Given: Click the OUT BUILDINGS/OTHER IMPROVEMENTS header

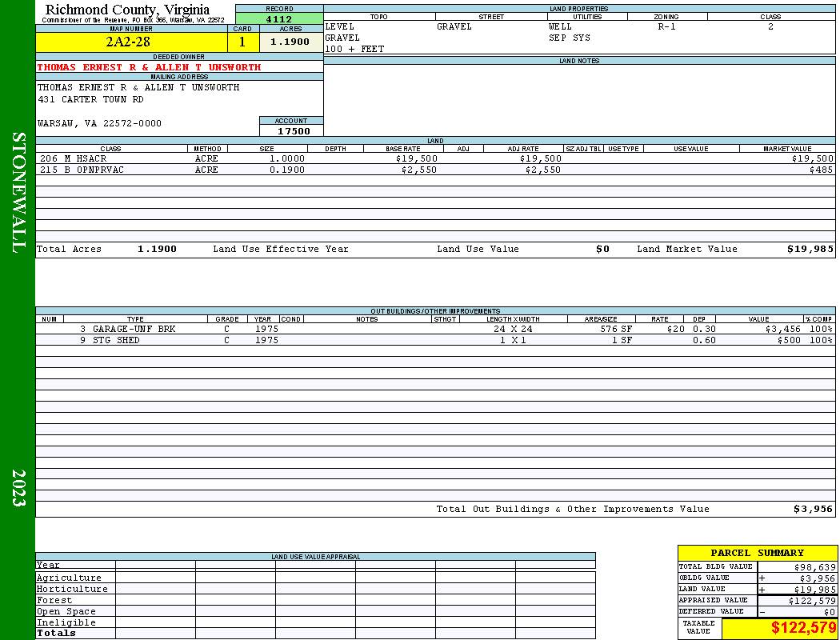Looking at the screenshot, I should 435,311.
